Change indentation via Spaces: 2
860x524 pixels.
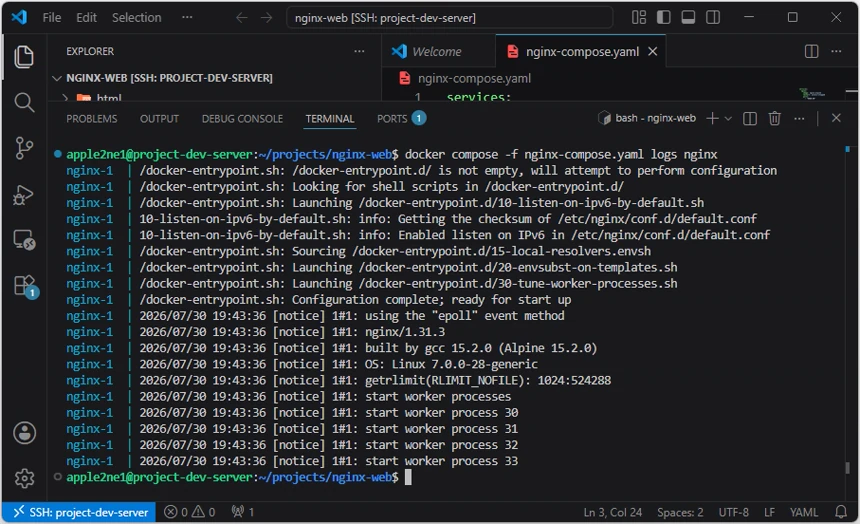680,512
